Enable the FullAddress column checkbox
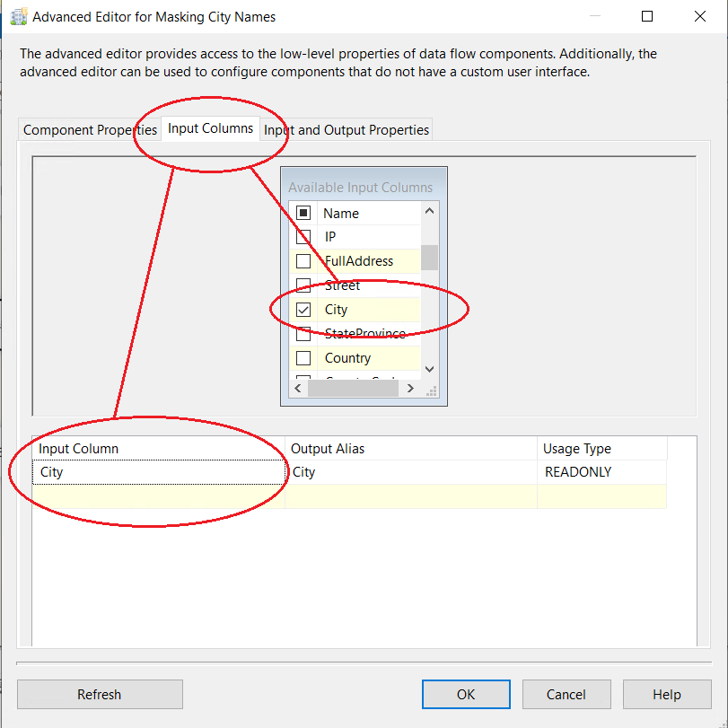 pos(303,261)
